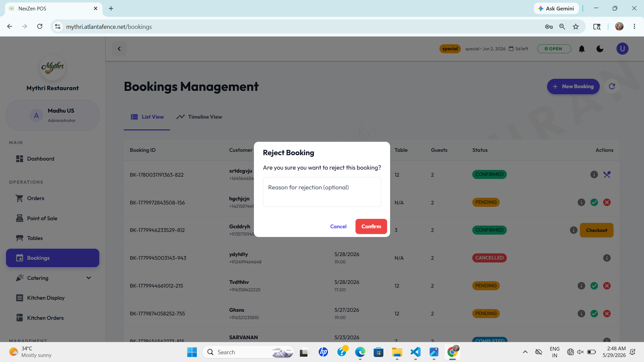This screenshot has width=644, height=362.
Task: Open Microsoft Edge from the taskbar
Action: pos(360,352)
